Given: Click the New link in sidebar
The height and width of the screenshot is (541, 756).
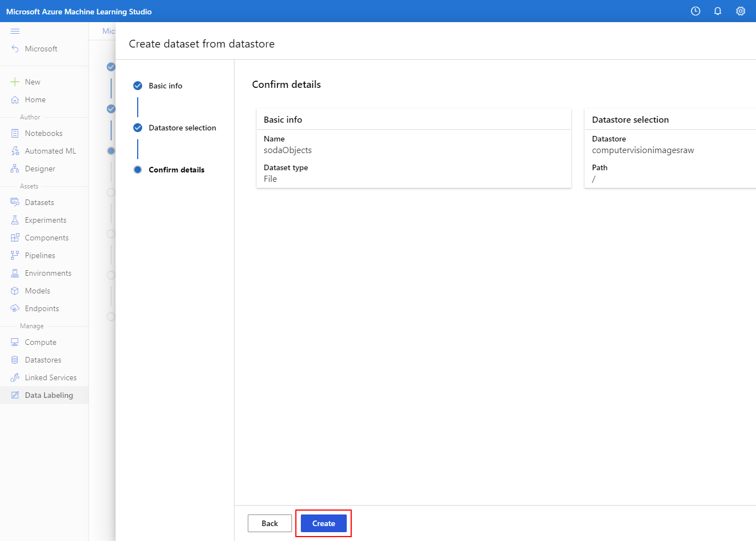Looking at the screenshot, I should pyautogui.click(x=33, y=82).
